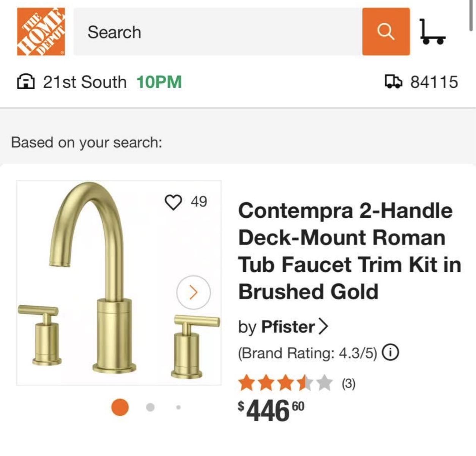476x456 pixels.
Task: Click the brand rating info icon
Action: (x=390, y=353)
